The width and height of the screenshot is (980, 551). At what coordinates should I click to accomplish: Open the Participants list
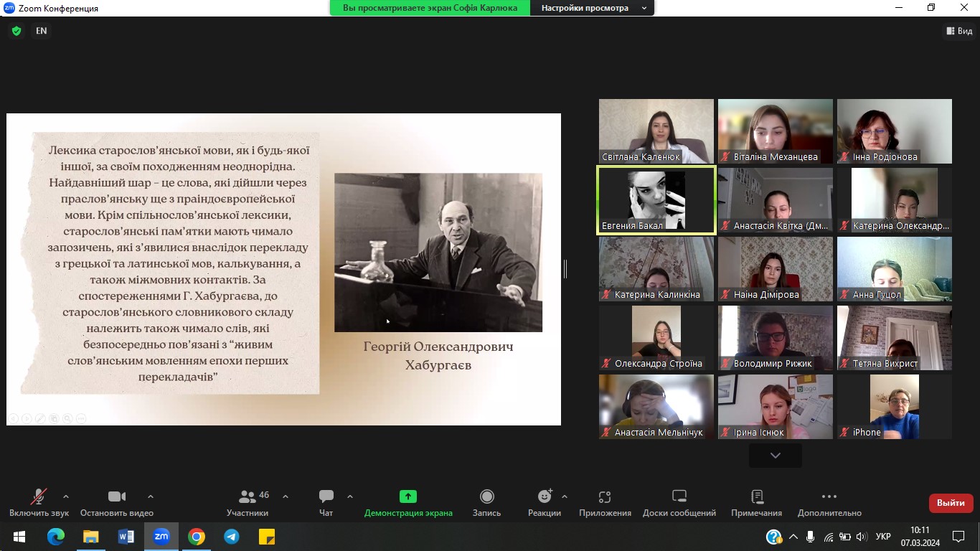tap(248, 501)
